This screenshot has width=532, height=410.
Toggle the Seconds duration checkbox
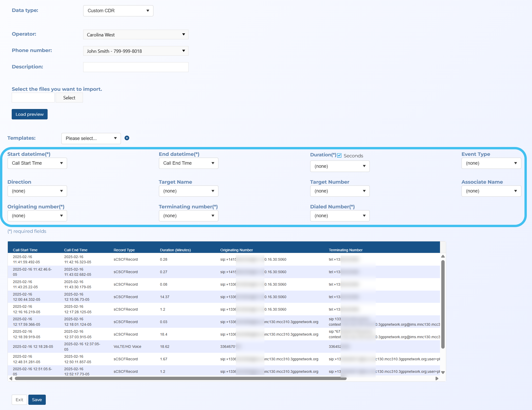click(339, 156)
